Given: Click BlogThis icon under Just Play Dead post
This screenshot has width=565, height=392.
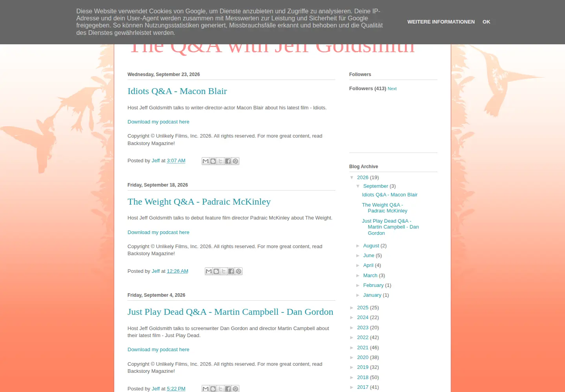Looking at the screenshot, I should (x=213, y=389).
